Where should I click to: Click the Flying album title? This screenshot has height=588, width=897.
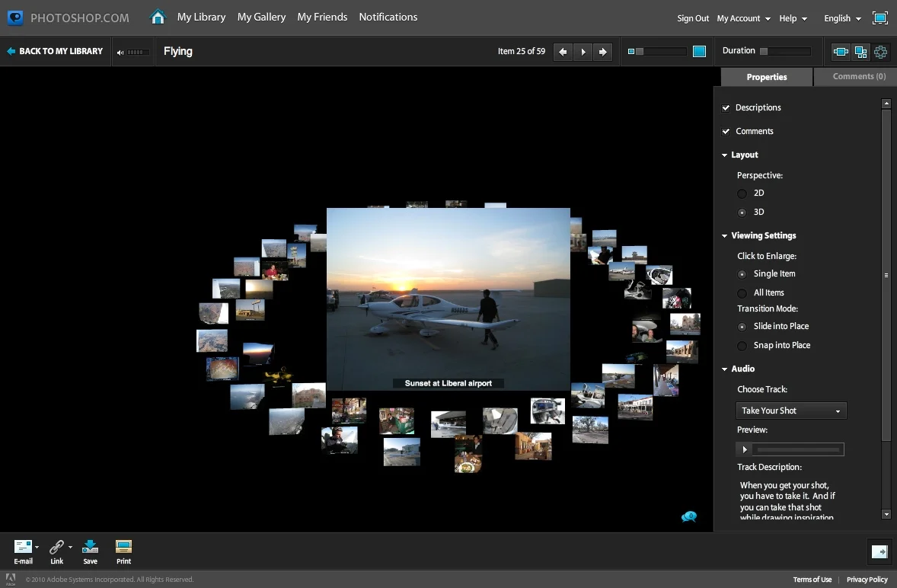[x=178, y=52]
